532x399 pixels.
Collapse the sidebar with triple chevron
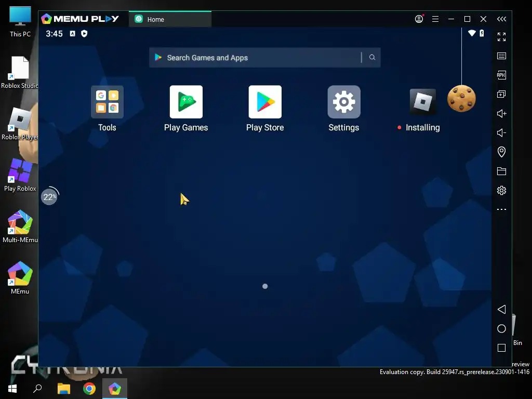[x=501, y=19]
